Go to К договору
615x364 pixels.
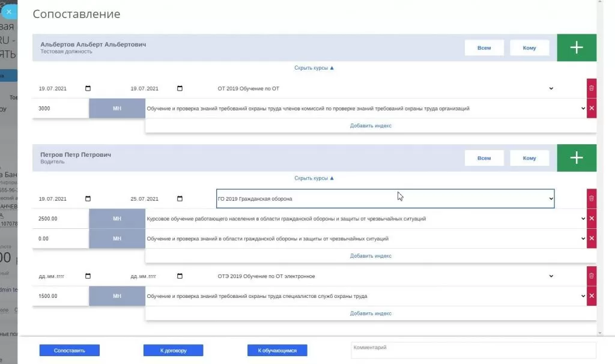click(x=173, y=350)
